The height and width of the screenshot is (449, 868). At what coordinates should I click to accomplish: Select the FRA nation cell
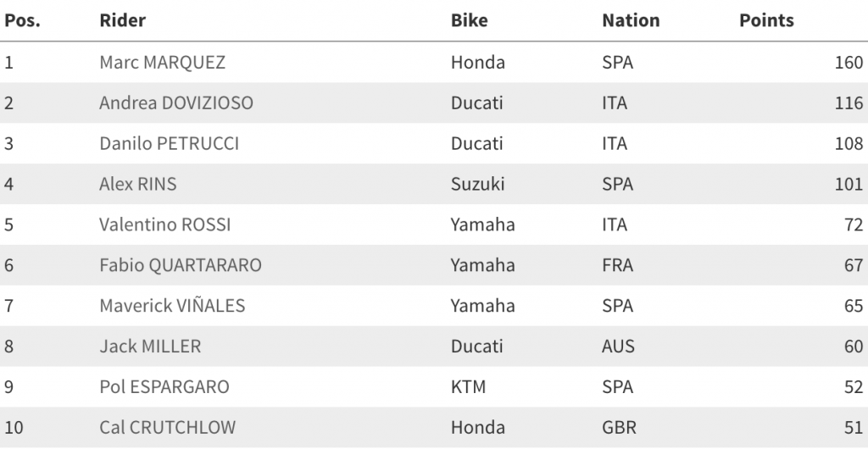point(618,266)
